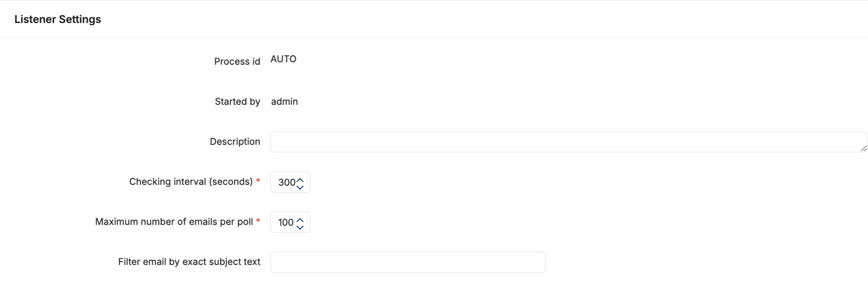Image resolution: width=868 pixels, height=287 pixels.
Task: Click the Maximum number of emails label
Action: [x=174, y=222]
